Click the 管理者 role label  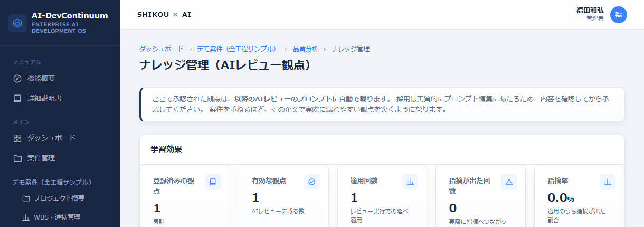click(x=595, y=19)
